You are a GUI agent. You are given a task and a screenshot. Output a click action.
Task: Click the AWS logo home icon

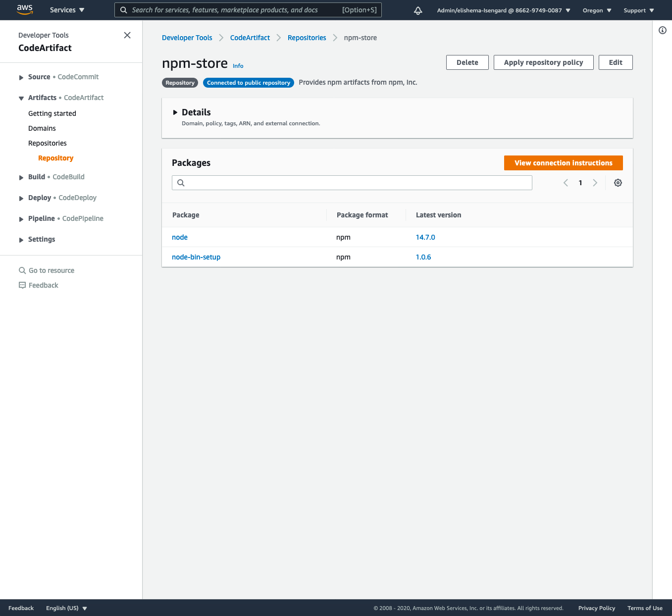click(24, 9)
